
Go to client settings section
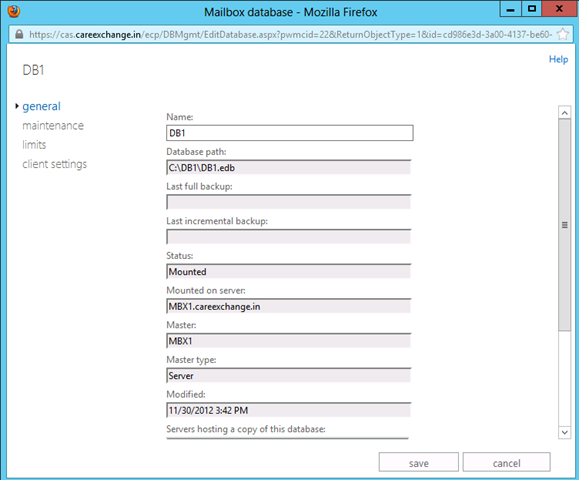(x=55, y=164)
